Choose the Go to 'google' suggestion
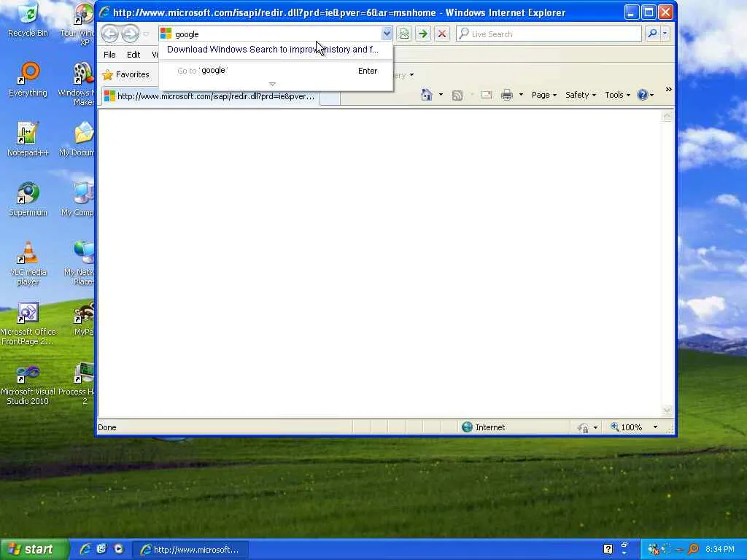Viewport: 747px width, 560px height. coord(275,71)
